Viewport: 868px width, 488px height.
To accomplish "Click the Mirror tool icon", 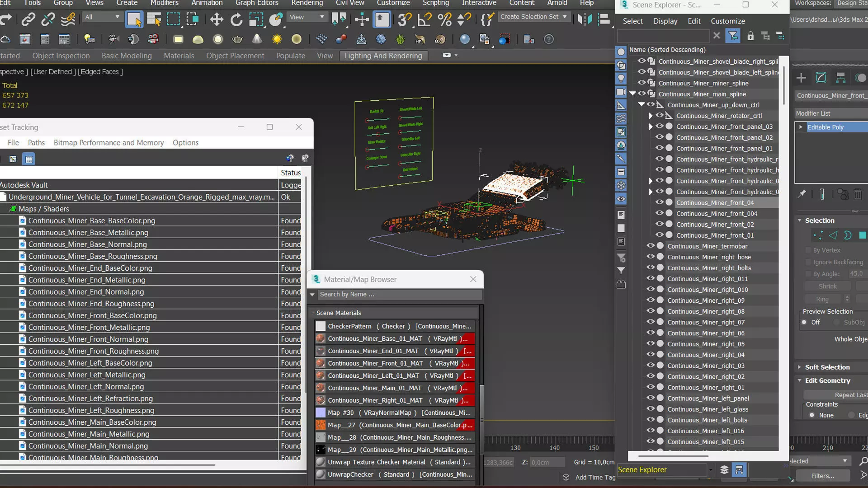I will pyautogui.click(x=585, y=19).
